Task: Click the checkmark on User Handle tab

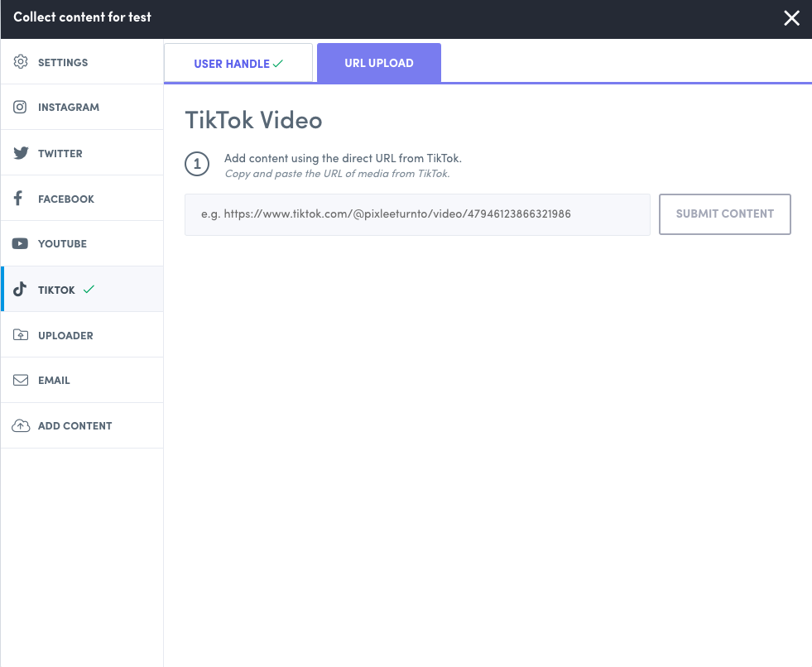Action: tap(278, 64)
